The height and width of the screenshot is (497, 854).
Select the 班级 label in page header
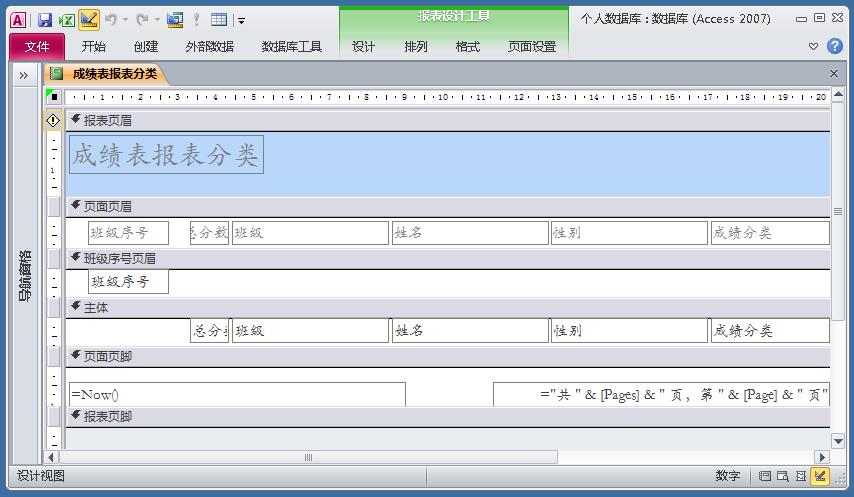pyautogui.click(x=310, y=232)
